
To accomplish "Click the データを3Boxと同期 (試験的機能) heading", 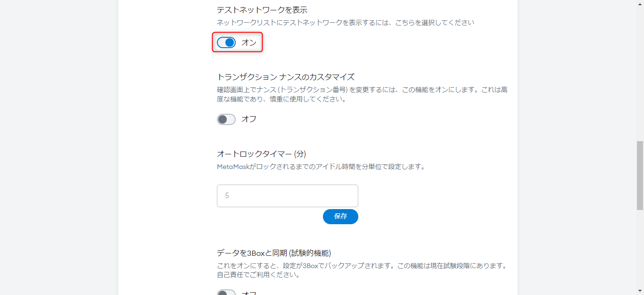I will [277, 253].
